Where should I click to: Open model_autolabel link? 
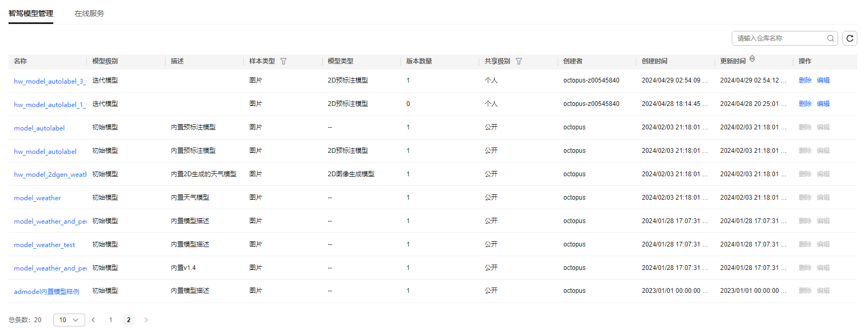(x=39, y=128)
